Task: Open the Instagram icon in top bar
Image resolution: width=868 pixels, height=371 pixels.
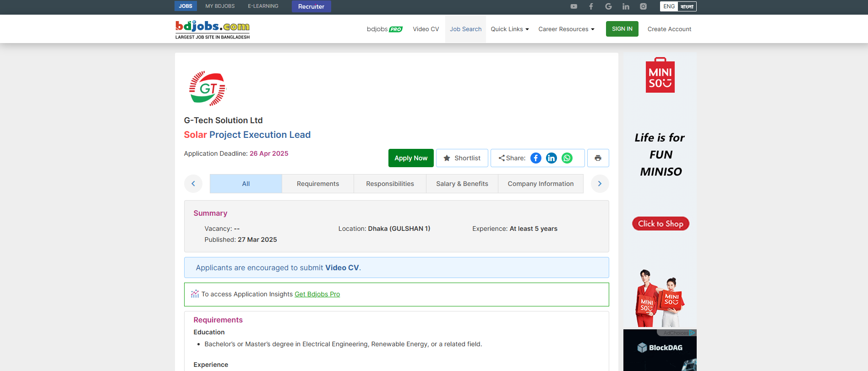Action: click(x=643, y=6)
